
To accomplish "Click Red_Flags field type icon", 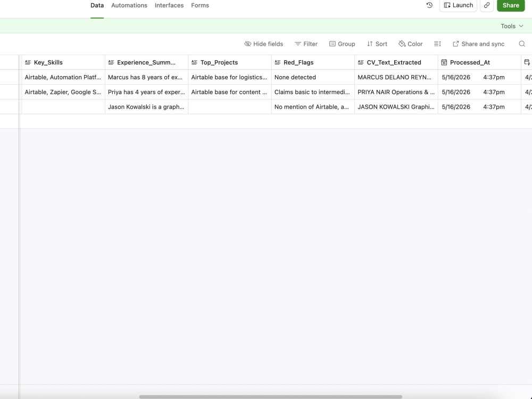I will click(278, 62).
